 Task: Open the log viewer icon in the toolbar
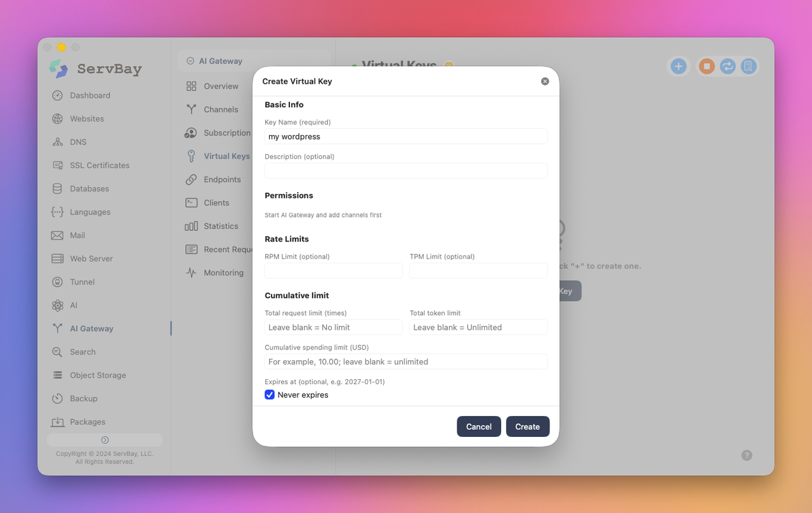tap(749, 66)
